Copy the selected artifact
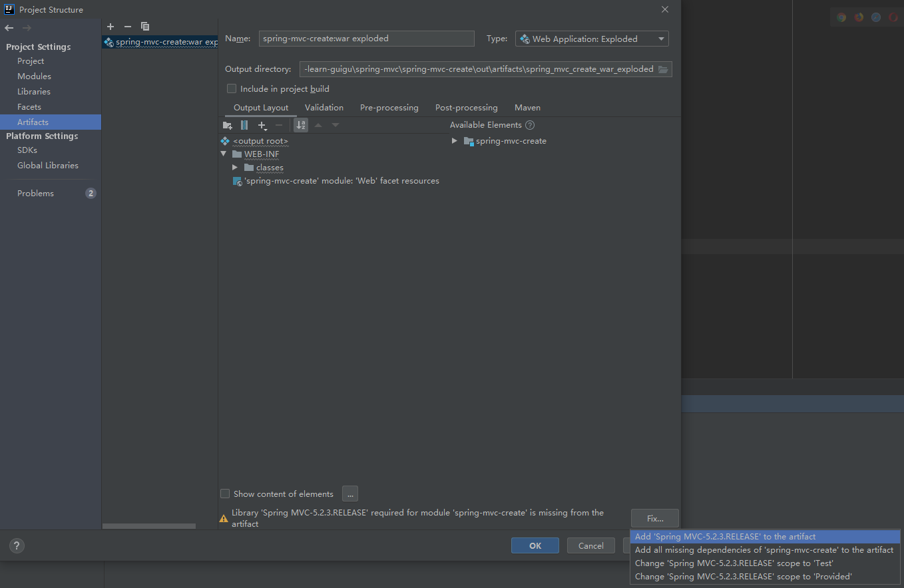The image size is (904, 588). [145, 27]
